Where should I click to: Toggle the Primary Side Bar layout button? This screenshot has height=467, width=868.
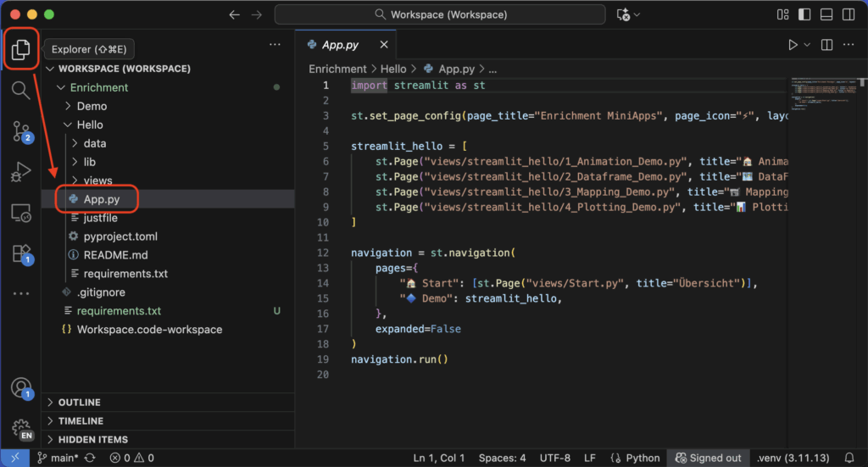coord(804,14)
